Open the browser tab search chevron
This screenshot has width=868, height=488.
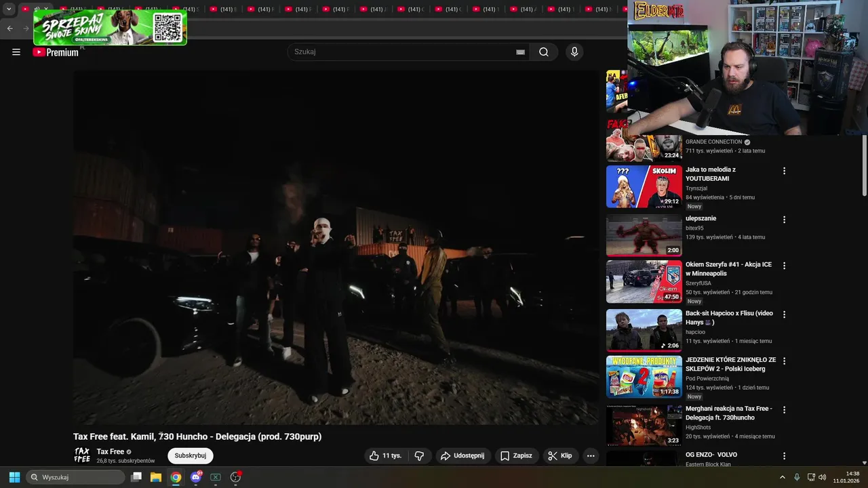9,9
